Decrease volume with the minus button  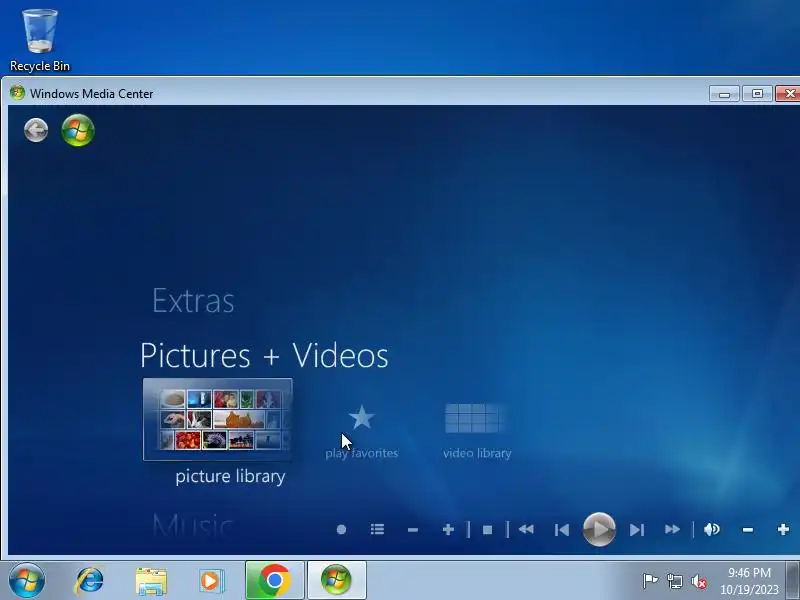click(747, 530)
